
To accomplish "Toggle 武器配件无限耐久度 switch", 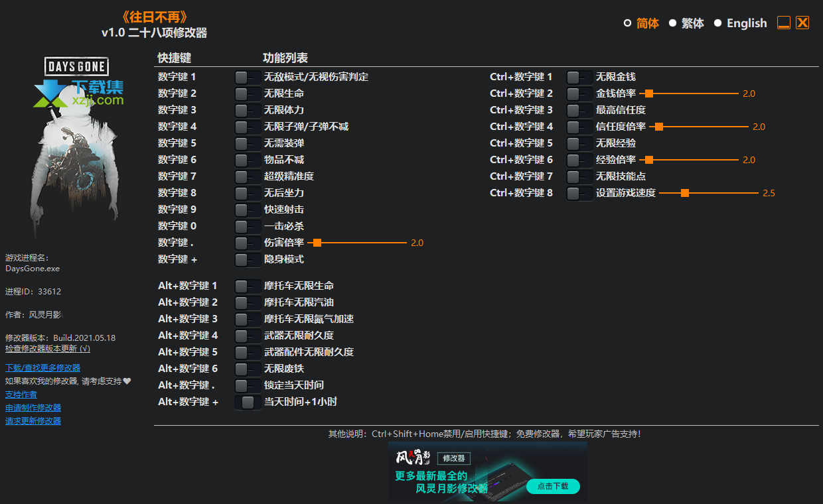I will (248, 352).
